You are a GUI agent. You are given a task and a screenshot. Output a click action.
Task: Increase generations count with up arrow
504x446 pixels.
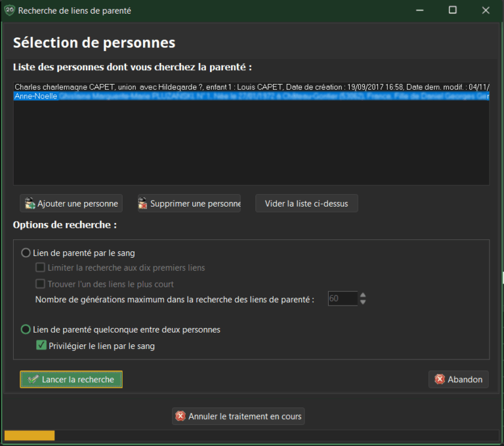tap(363, 295)
